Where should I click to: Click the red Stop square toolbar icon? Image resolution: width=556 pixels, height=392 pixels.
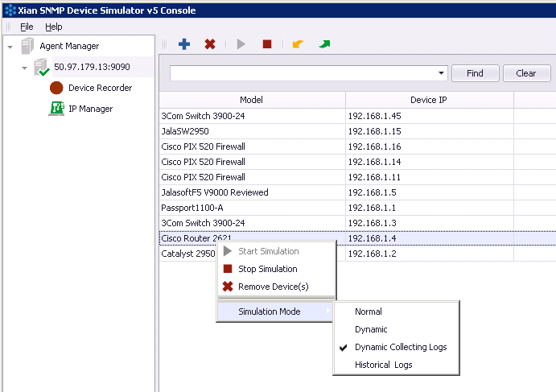(x=267, y=44)
